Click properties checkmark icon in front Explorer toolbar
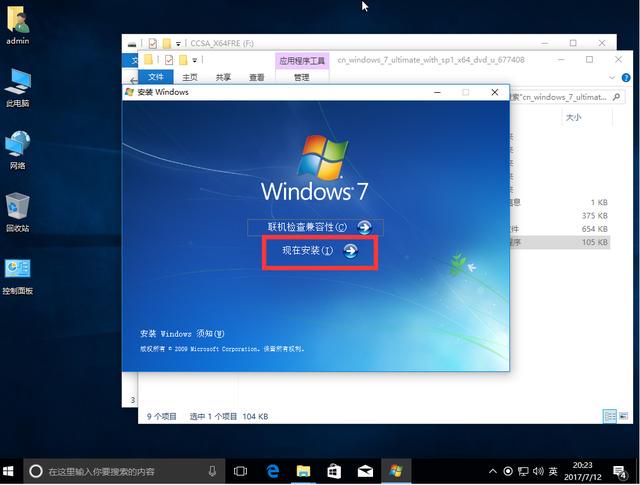This screenshot has height=485, width=640. (x=169, y=60)
